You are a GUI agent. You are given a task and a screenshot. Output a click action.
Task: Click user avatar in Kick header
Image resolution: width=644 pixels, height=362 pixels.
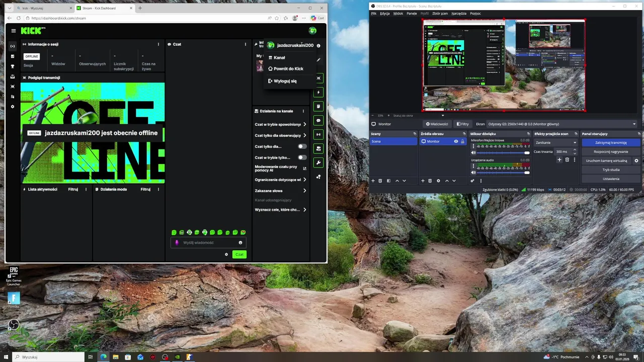312,31
